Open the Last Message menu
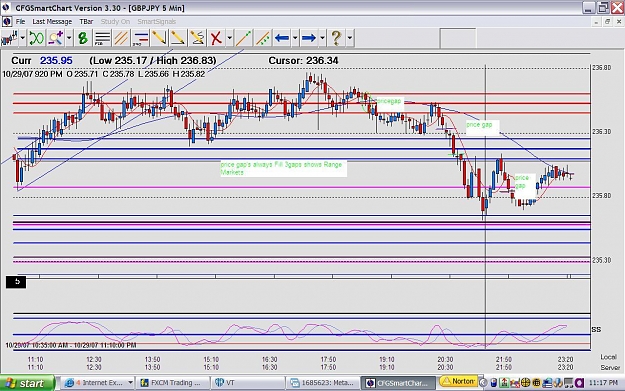This screenshot has width=625, height=391. (x=52, y=22)
